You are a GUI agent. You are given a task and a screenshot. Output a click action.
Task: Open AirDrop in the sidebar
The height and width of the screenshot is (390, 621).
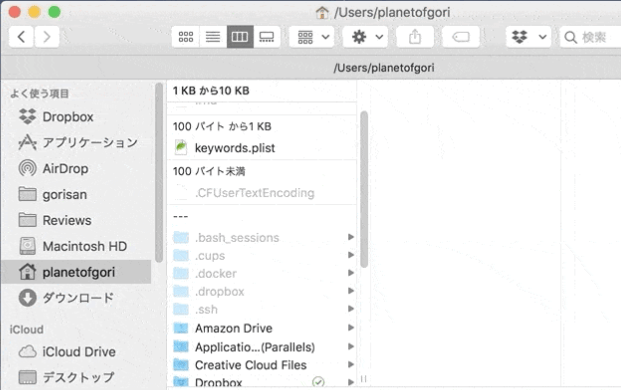click(76, 169)
